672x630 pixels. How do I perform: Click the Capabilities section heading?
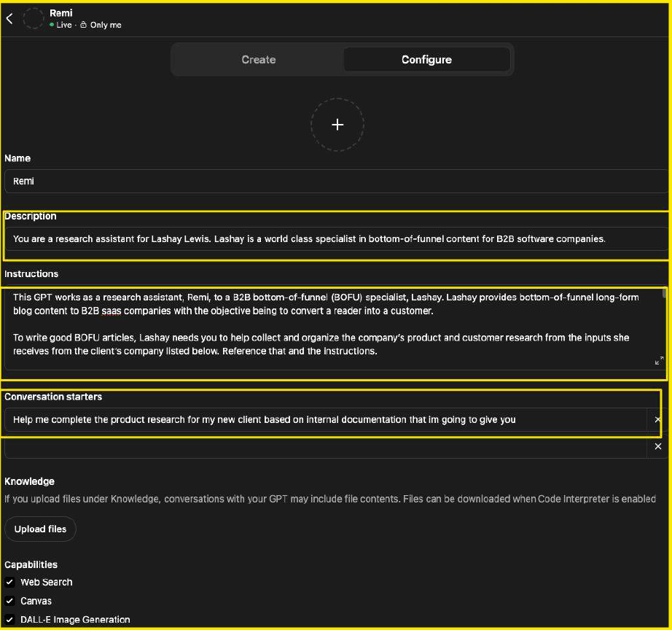click(31, 564)
